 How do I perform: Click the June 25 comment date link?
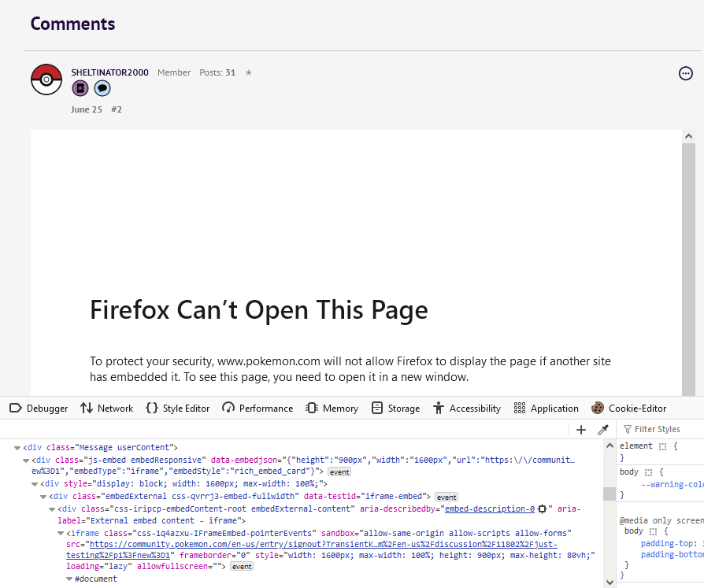coord(86,109)
